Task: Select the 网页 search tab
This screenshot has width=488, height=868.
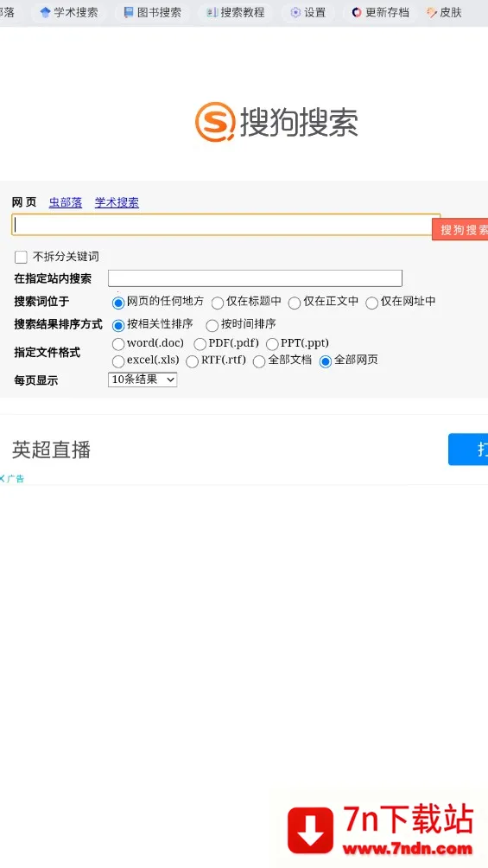Action: [24, 202]
